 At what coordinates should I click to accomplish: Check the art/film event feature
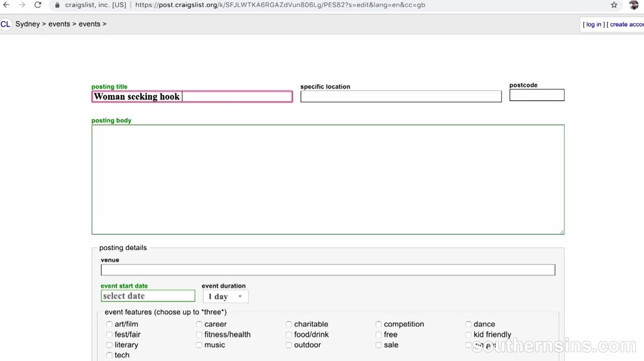(109, 324)
